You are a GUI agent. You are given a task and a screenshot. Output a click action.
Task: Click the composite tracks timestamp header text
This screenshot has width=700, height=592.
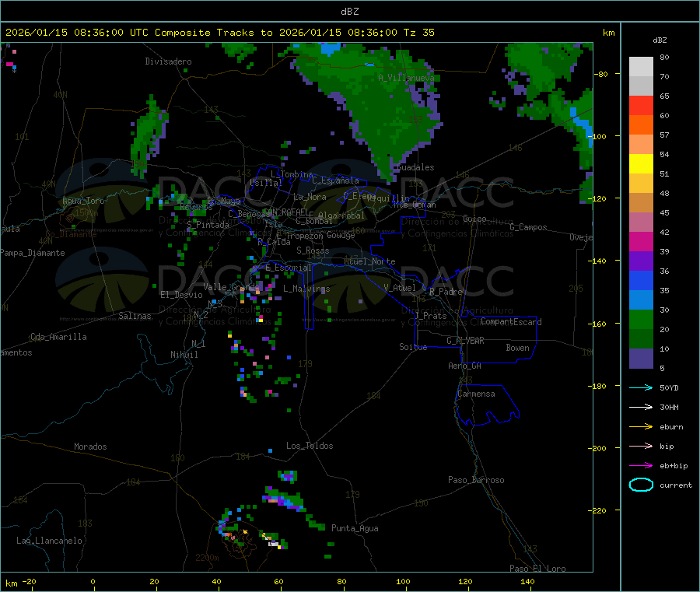[219, 32]
